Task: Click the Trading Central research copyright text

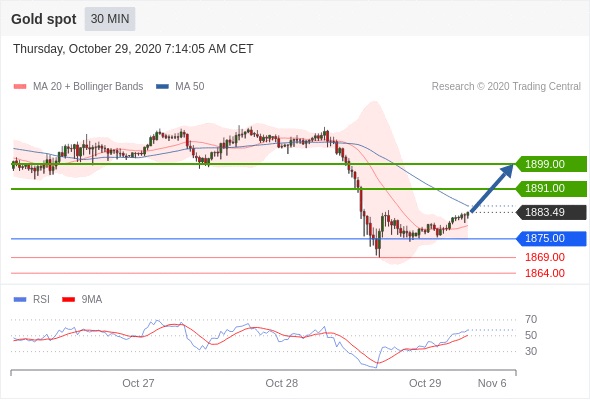Action: click(x=506, y=87)
